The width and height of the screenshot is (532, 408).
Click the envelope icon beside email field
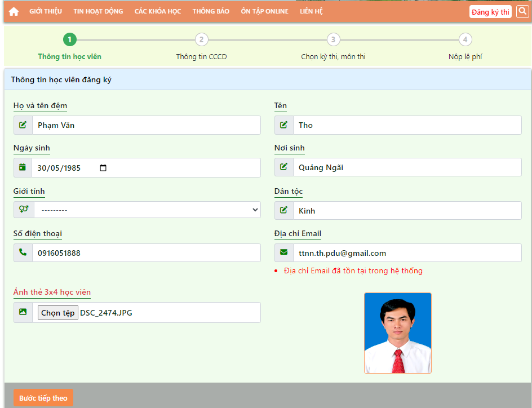[x=283, y=252]
